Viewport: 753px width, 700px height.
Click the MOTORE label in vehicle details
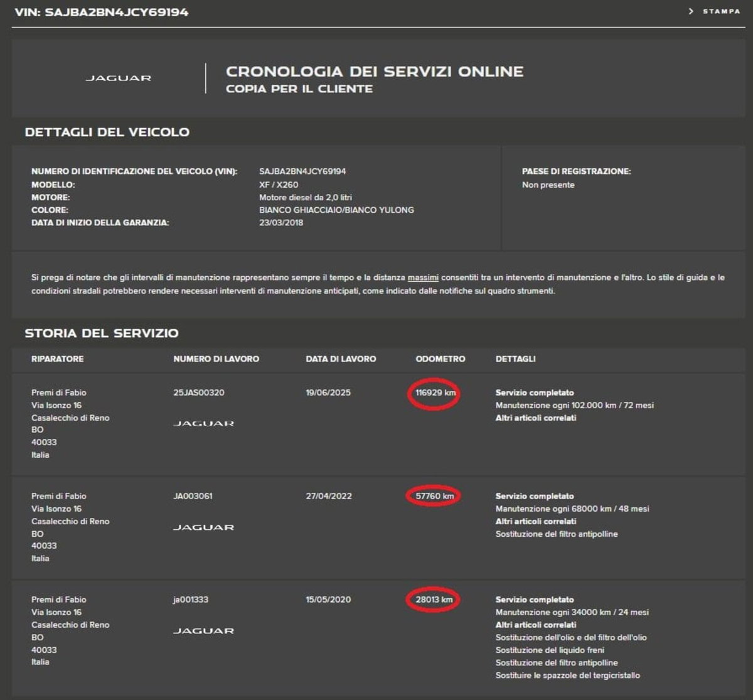pyautogui.click(x=50, y=198)
